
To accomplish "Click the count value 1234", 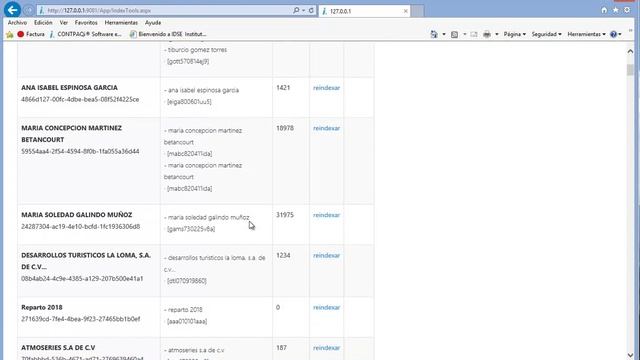I will tap(283, 256).
